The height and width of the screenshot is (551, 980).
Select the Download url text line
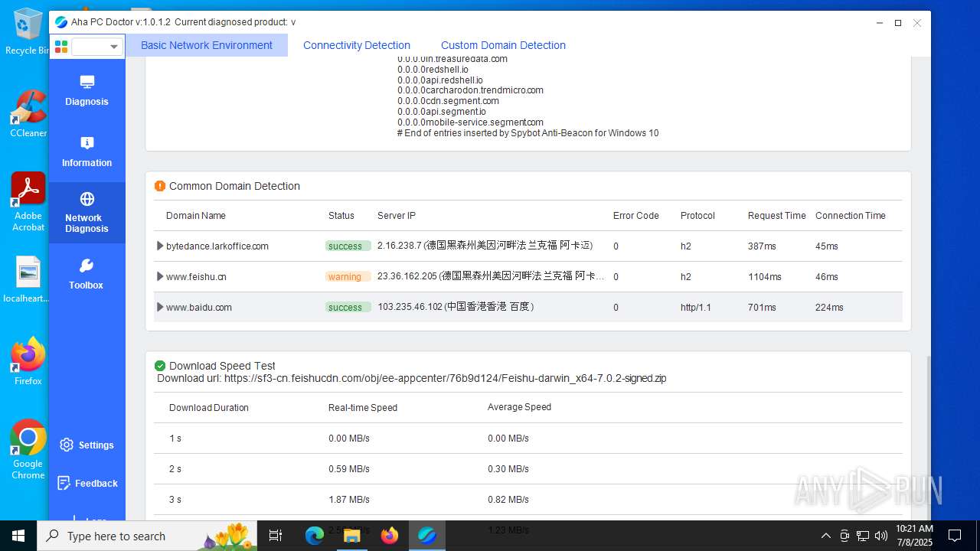(x=412, y=378)
